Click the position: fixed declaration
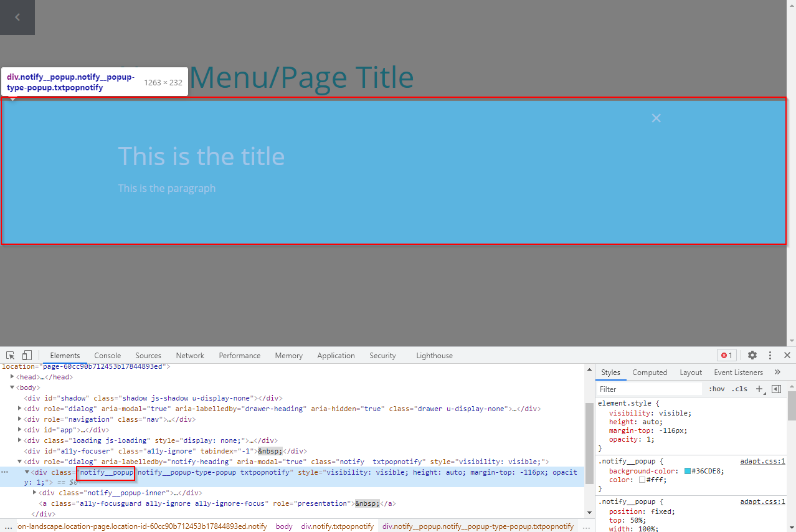Image resolution: width=796 pixels, height=532 pixels. click(x=642, y=511)
